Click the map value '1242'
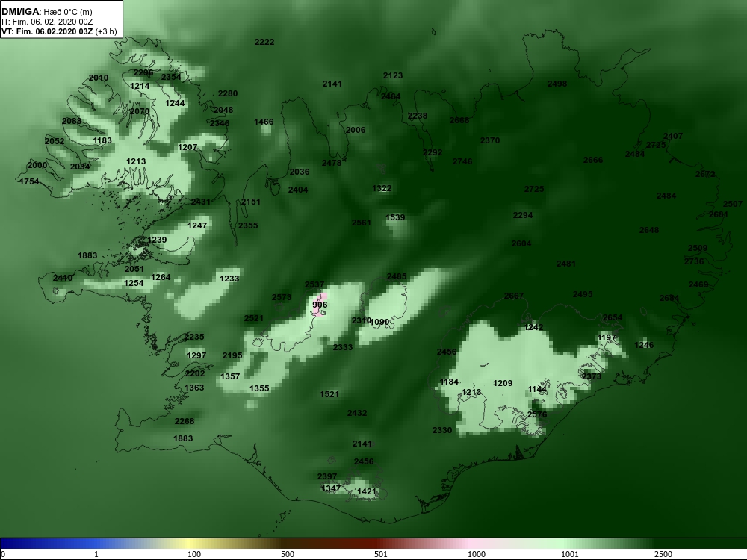The image size is (747, 560). (534, 327)
